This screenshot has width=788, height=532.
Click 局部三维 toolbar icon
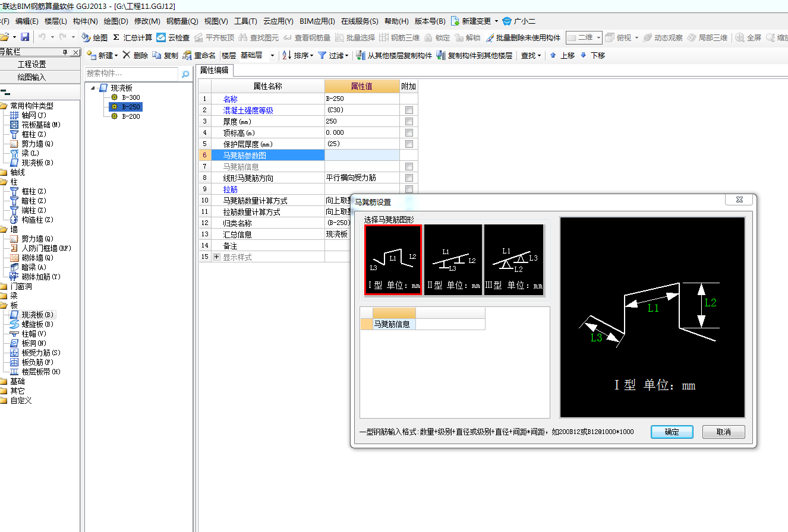707,37
